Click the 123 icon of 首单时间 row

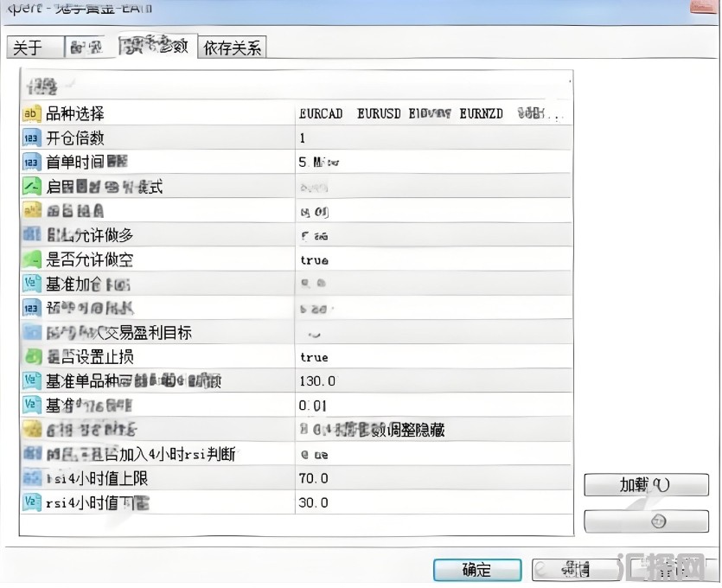31,163
